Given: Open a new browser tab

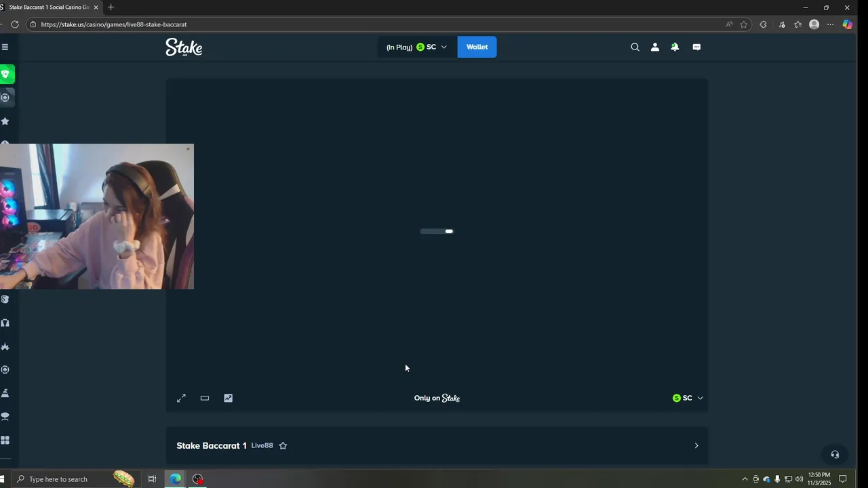Looking at the screenshot, I should coord(111,7).
